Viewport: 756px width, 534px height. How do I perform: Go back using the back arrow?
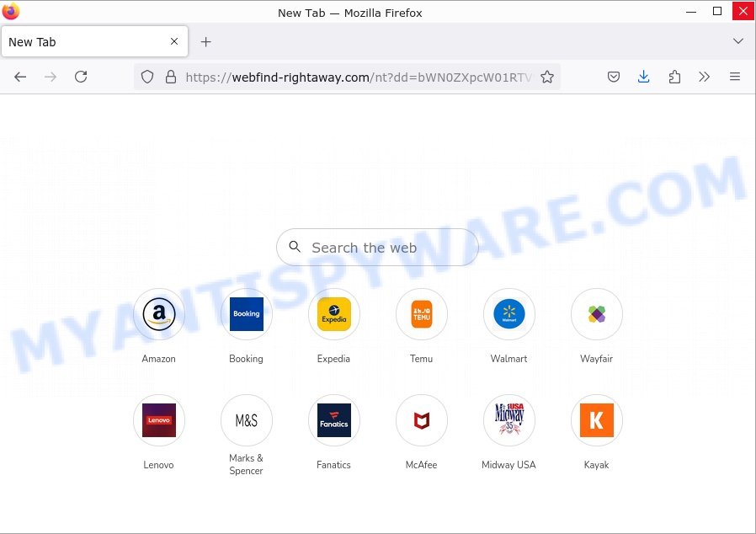[20, 77]
